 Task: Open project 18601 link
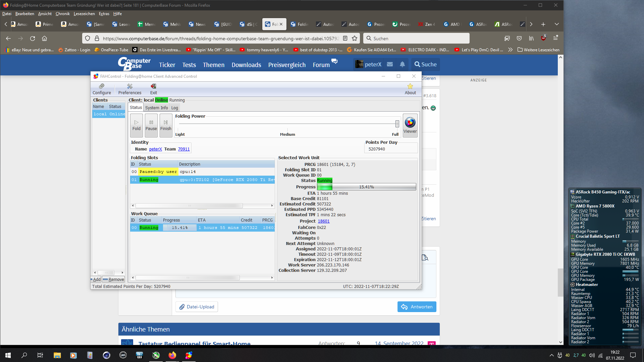[x=323, y=221]
